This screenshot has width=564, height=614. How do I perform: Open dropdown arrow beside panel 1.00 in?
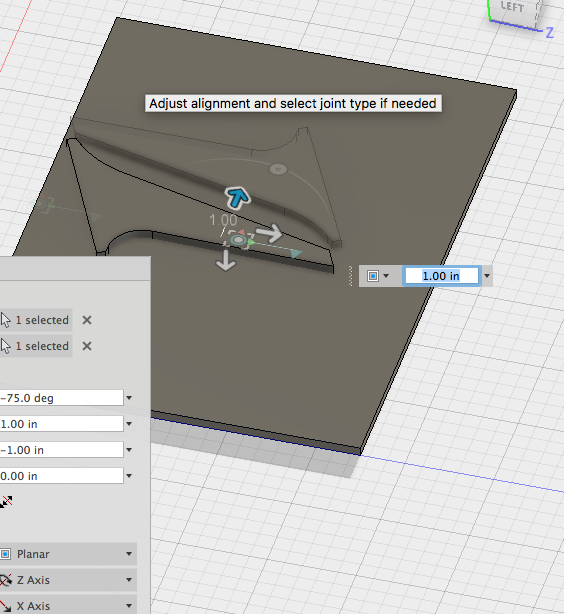click(x=129, y=424)
